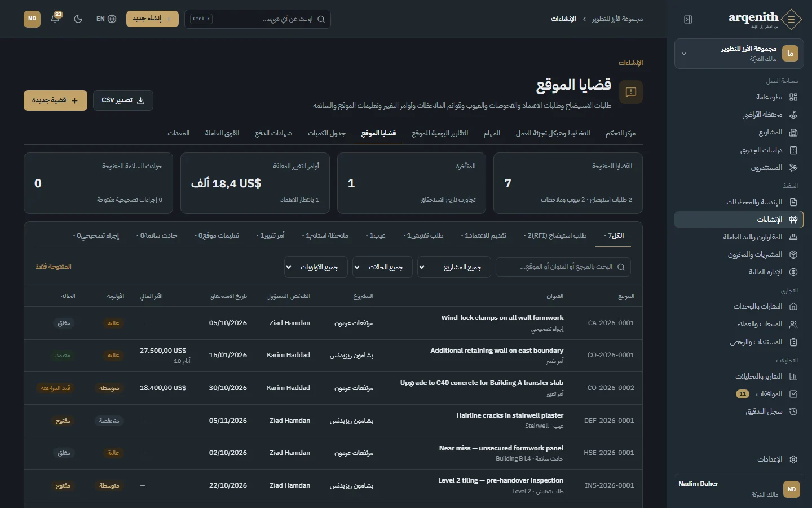Open Hairline cracks in stairwell plaster issue
The width and height of the screenshot is (812, 508).
(x=510, y=415)
